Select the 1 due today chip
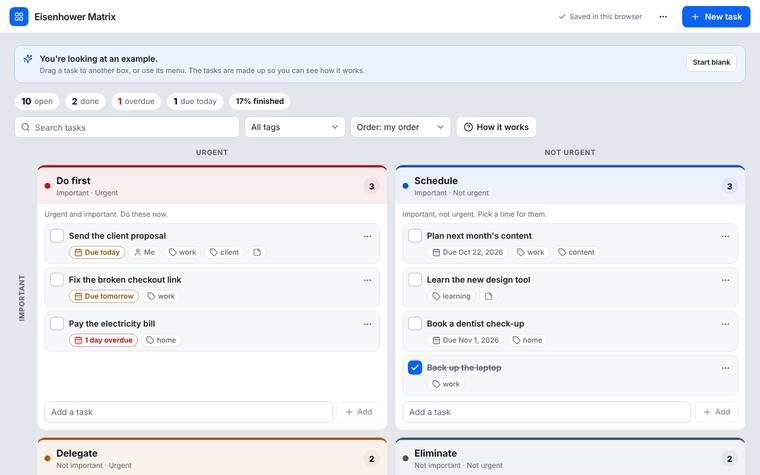The height and width of the screenshot is (475, 760). click(x=195, y=101)
